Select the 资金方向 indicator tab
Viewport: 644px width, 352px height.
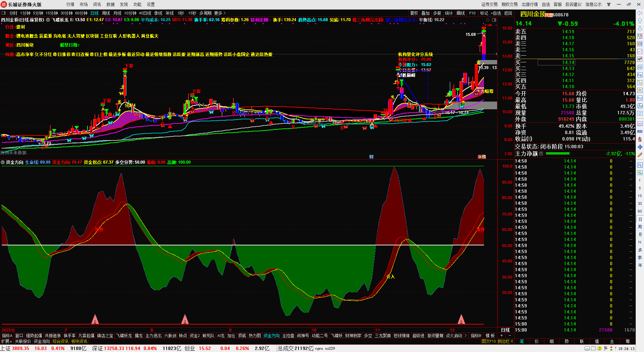[x=271, y=336]
